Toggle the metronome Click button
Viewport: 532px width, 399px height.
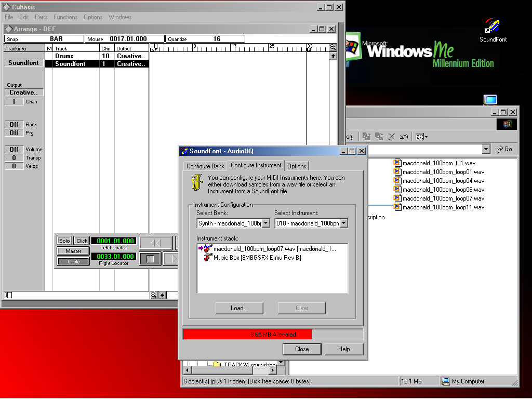tap(82, 241)
